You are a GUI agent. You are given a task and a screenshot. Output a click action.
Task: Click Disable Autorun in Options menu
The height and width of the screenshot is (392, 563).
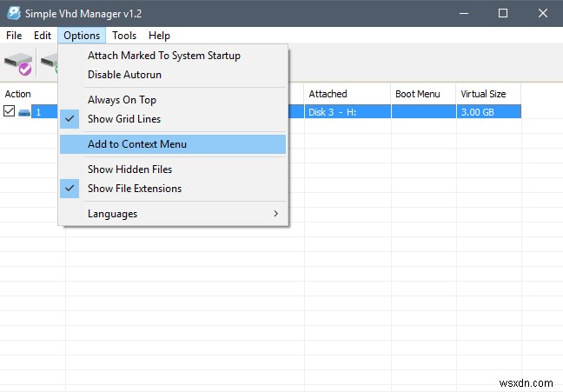(x=124, y=75)
